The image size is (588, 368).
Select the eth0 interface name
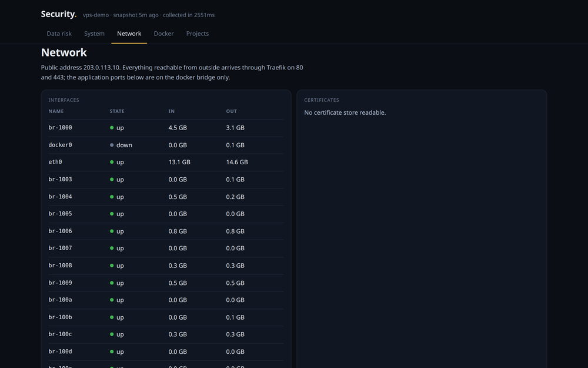pos(55,162)
